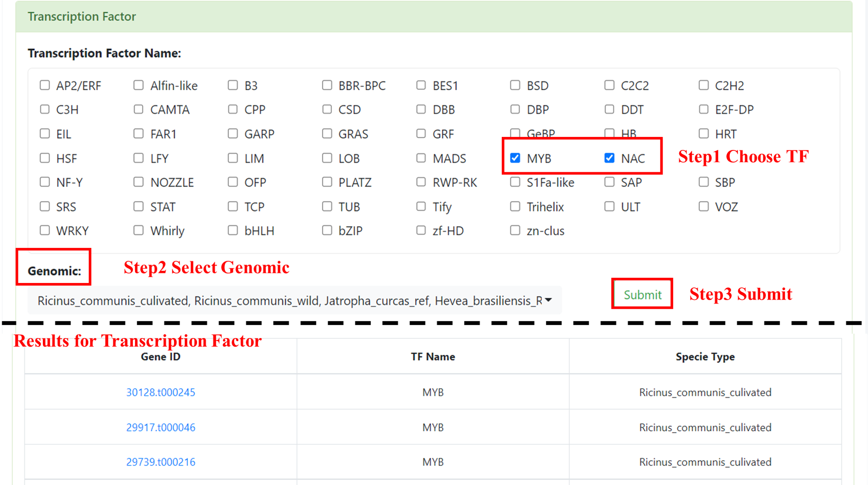Open gene link 29917.t000046
868x485 pixels.
coord(160,427)
